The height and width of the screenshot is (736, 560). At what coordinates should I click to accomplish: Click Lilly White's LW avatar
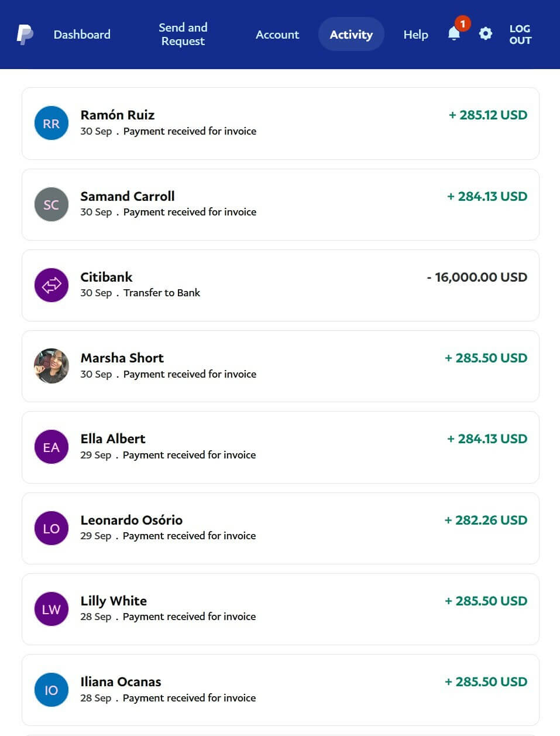[x=51, y=609]
